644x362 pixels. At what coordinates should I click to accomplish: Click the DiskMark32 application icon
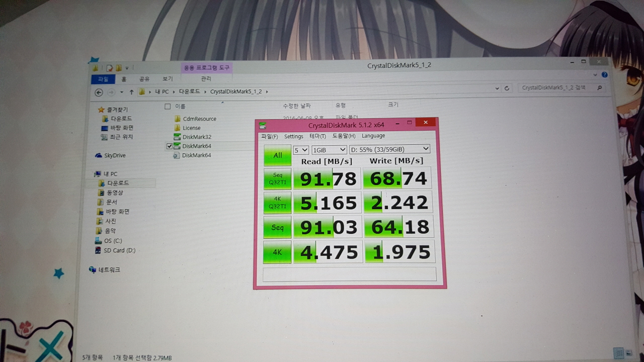177,137
